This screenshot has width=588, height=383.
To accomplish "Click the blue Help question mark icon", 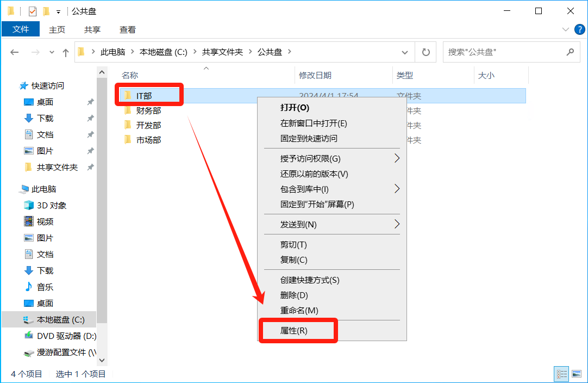I will (579, 29).
